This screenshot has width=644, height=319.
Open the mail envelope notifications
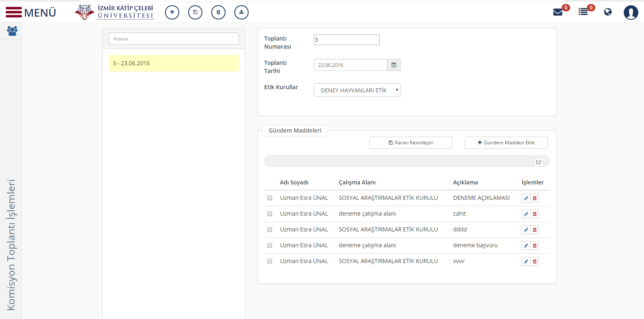(x=558, y=12)
